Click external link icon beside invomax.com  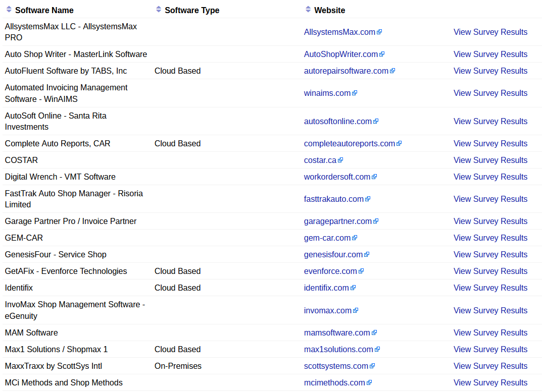click(x=356, y=310)
